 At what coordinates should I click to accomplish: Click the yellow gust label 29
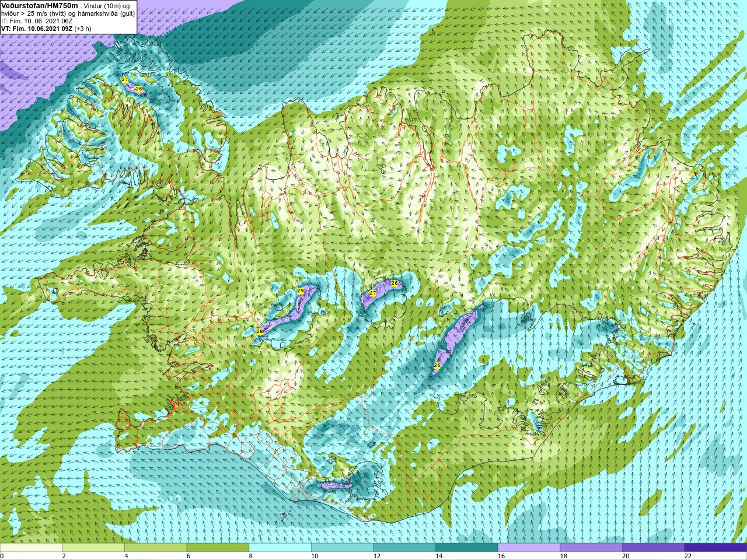tap(301, 290)
